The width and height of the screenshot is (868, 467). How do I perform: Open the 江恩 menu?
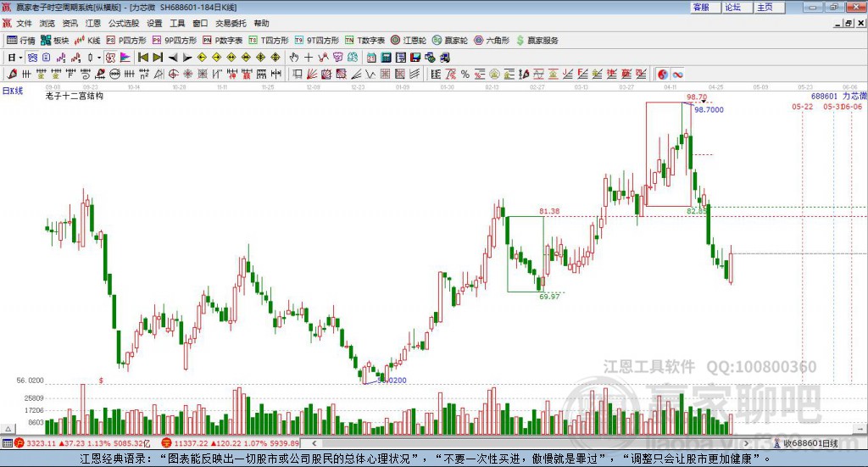[93, 23]
